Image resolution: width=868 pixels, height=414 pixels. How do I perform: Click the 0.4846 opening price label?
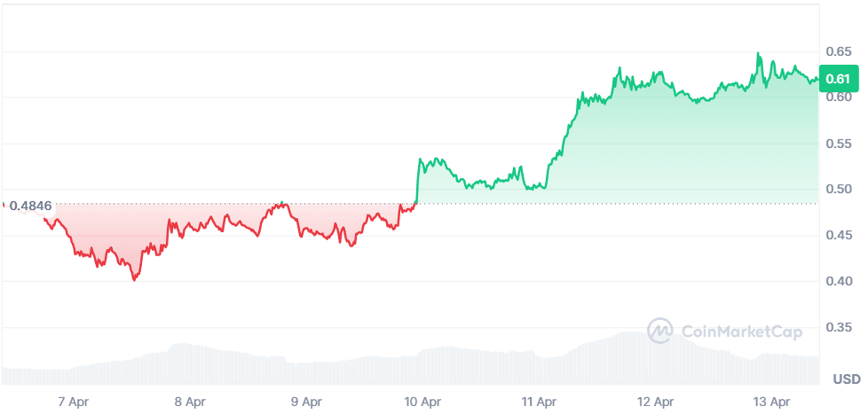pyautogui.click(x=31, y=206)
